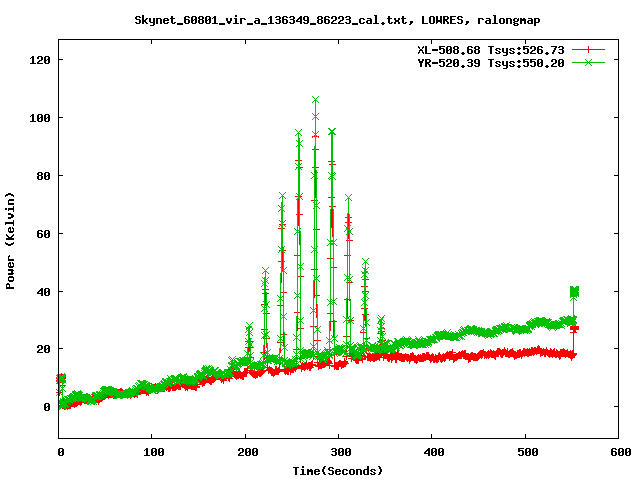Click the red calibration step near 27 Kelvin at plot end
Screen dimensions: 640x480
click(x=575, y=329)
